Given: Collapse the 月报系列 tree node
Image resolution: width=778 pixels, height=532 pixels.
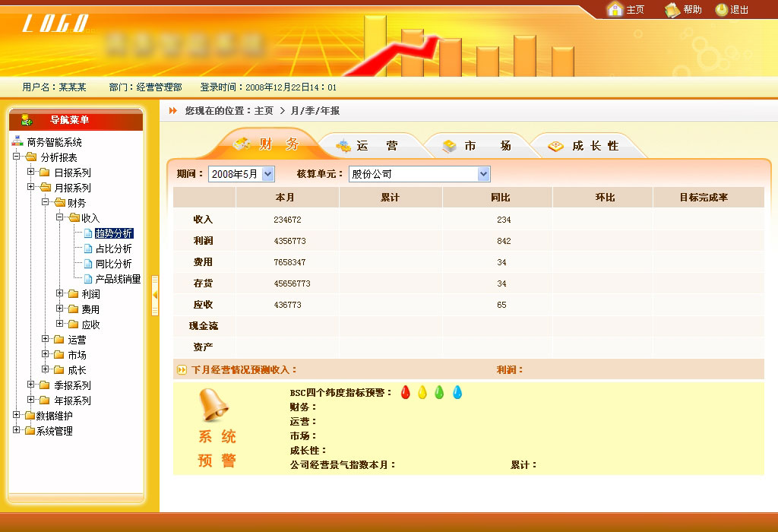Looking at the screenshot, I should click(x=30, y=187).
